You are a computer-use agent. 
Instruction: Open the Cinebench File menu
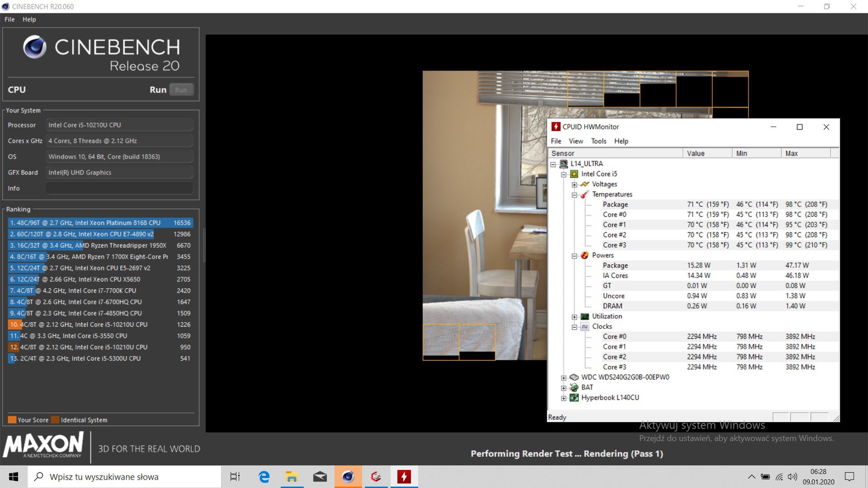(x=9, y=19)
